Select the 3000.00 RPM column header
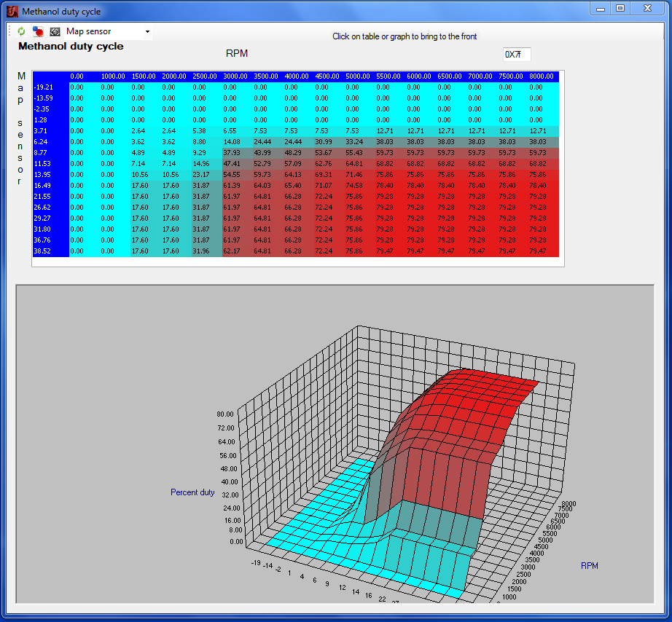Screen dimensions: 672x622 [236, 76]
